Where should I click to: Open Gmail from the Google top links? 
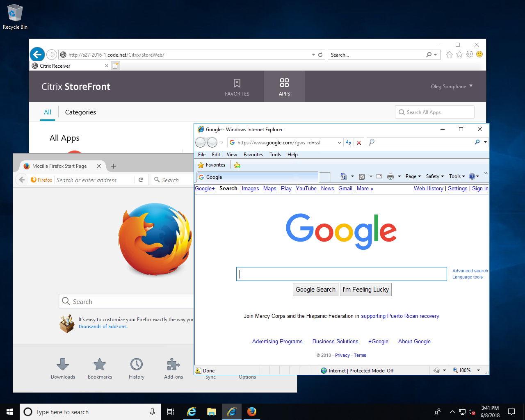(x=345, y=188)
